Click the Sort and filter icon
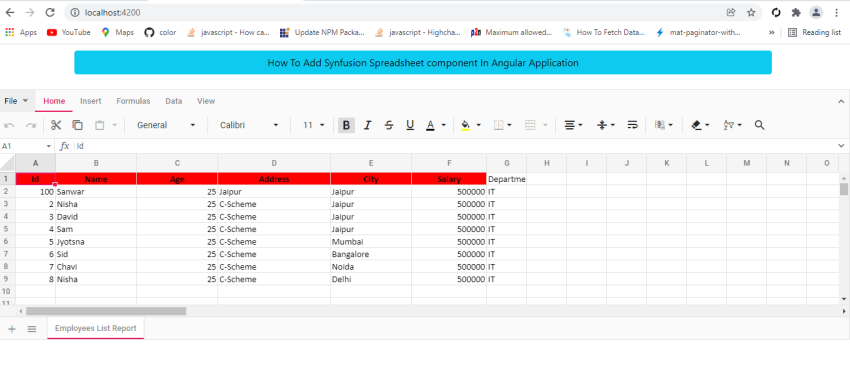850x366 pixels. (729, 125)
